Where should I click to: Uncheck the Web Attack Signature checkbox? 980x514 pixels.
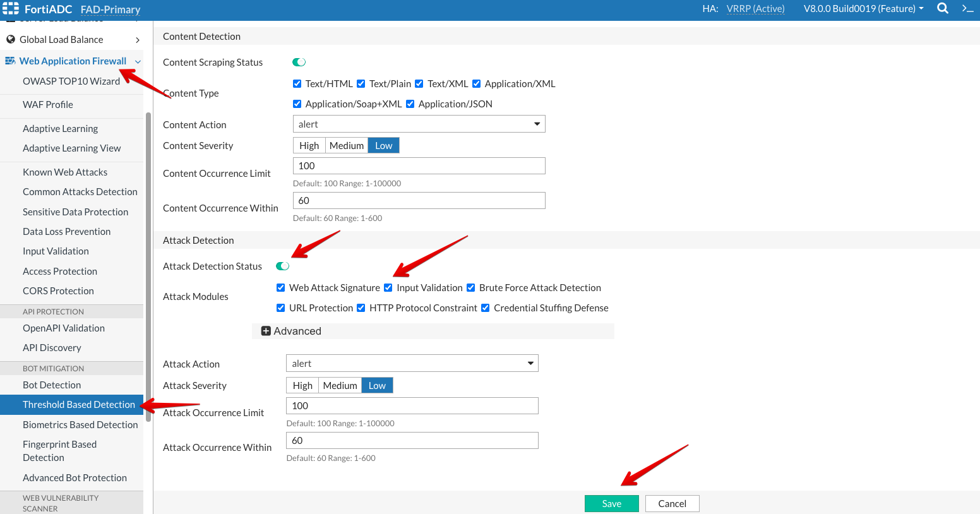(281, 288)
